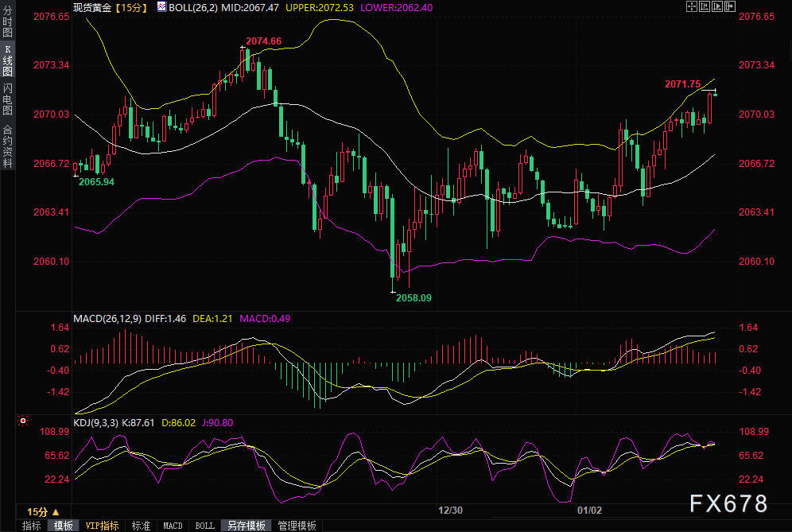Click the crosshair cursor icon at top right

click(691, 6)
